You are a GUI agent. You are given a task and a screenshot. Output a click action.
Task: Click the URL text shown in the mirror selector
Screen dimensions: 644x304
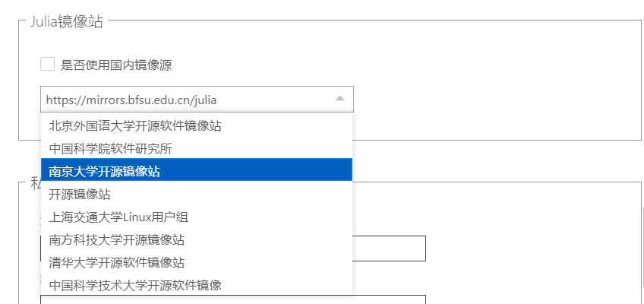click(x=137, y=100)
